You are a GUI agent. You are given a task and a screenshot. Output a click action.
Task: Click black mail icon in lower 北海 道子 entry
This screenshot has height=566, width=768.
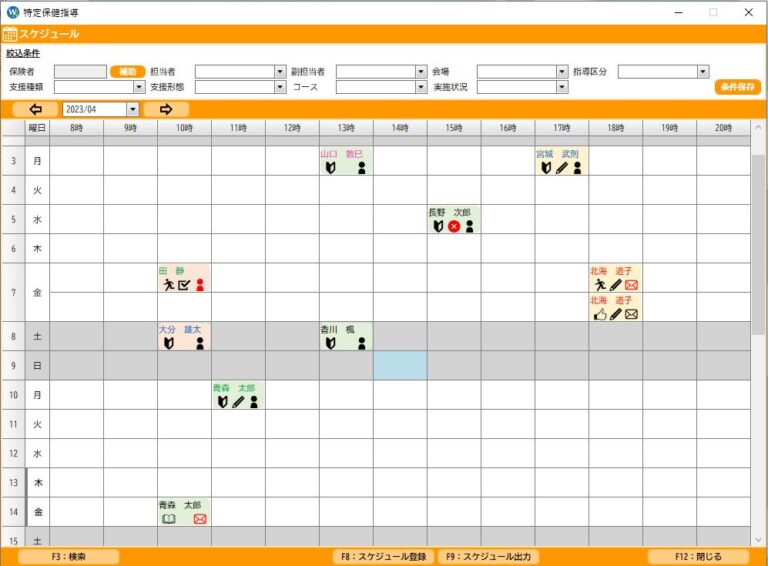pyautogui.click(x=631, y=314)
